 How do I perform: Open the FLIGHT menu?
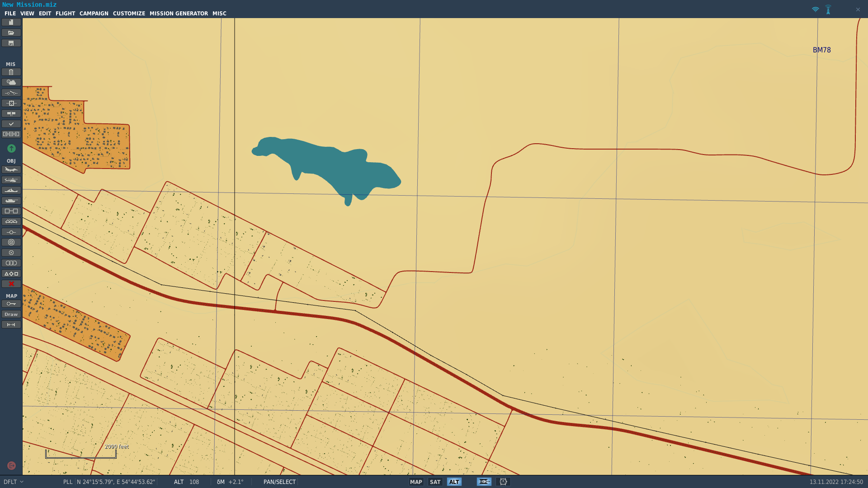[x=65, y=14]
